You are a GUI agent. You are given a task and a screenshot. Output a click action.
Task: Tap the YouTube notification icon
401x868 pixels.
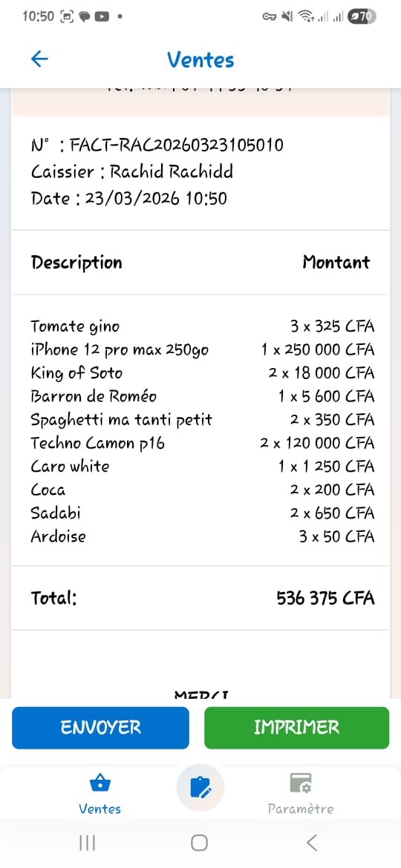[x=101, y=16]
